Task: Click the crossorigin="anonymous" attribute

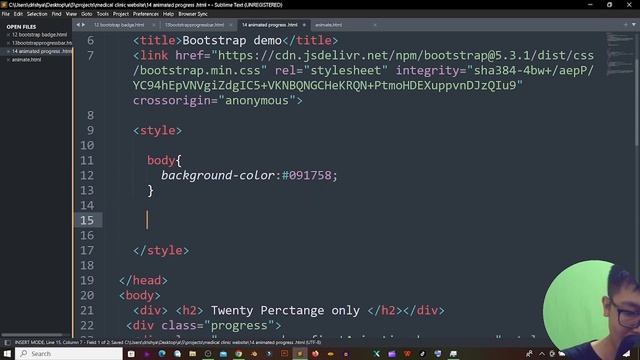Action: tap(214, 100)
